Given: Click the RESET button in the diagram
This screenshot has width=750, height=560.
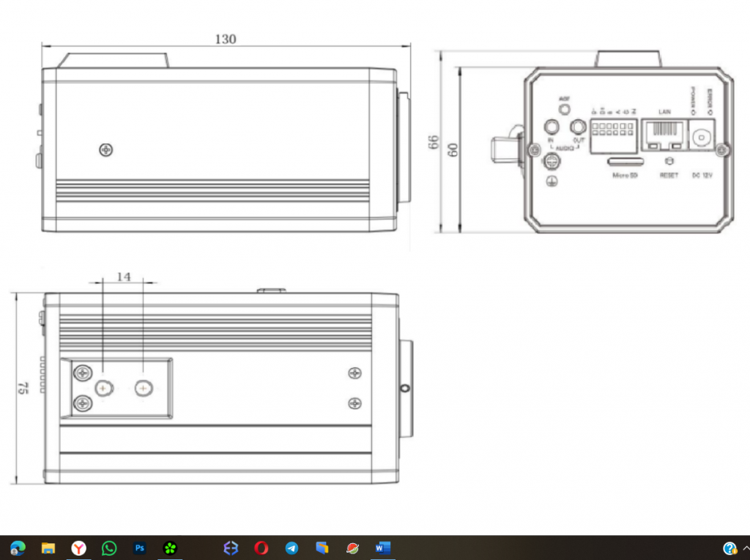Looking at the screenshot, I should coord(667,161).
